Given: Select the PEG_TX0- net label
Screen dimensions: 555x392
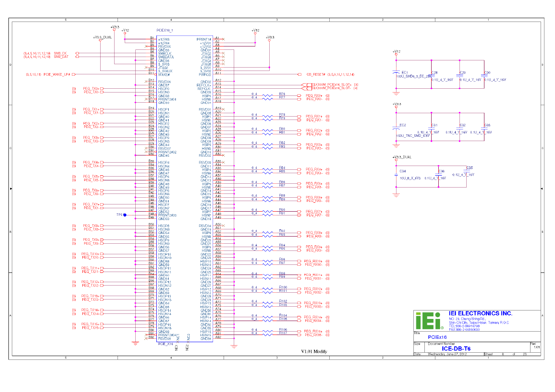Looking at the screenshot, I should (91, 92).
